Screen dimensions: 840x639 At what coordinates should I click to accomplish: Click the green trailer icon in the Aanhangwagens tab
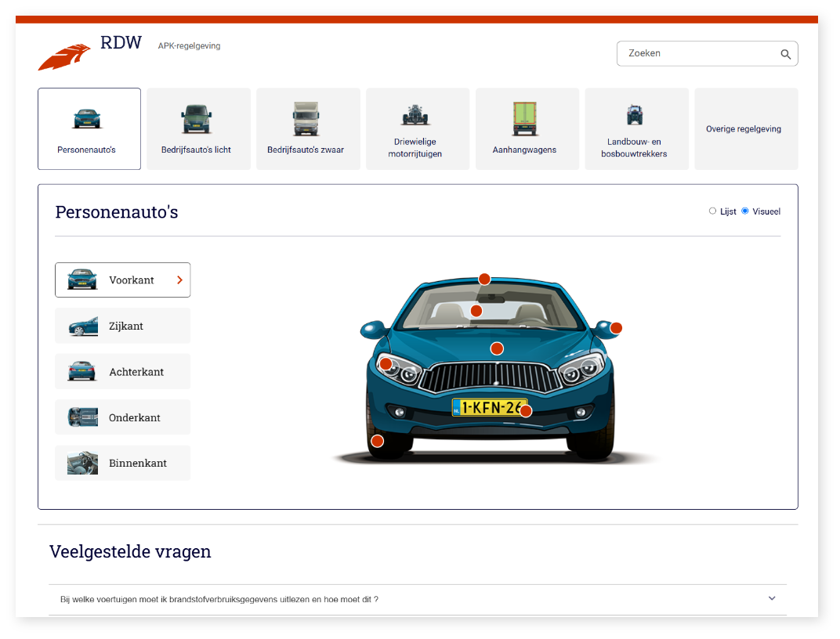524,118
